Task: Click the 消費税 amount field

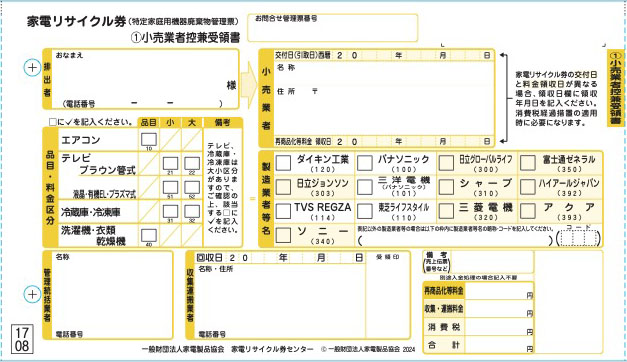Action: click(x=499, y=327)
